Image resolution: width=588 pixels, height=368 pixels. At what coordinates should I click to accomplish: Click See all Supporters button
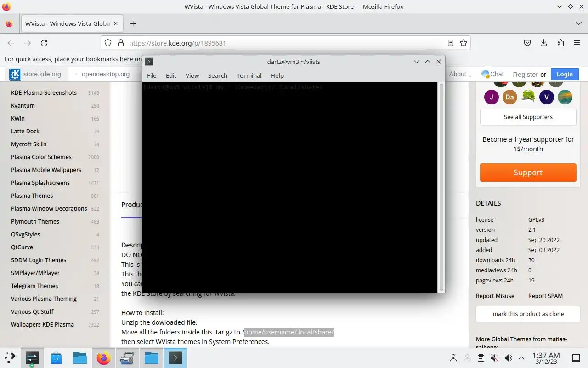coord(528,117)
